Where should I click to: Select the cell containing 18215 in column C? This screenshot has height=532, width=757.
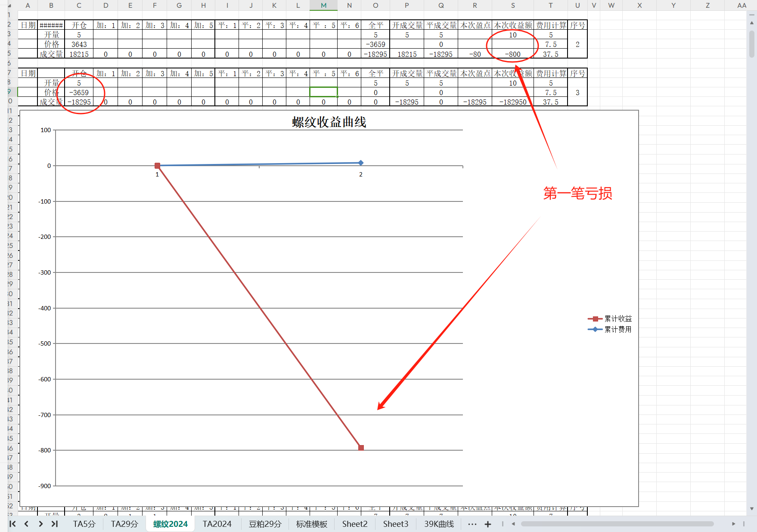tap(79, 54)
